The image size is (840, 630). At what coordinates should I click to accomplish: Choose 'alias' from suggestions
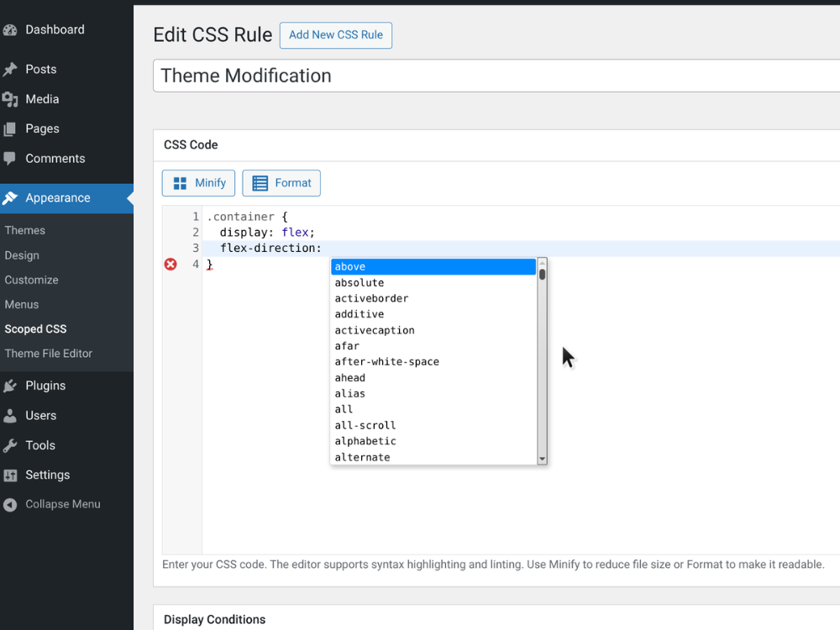433,394
